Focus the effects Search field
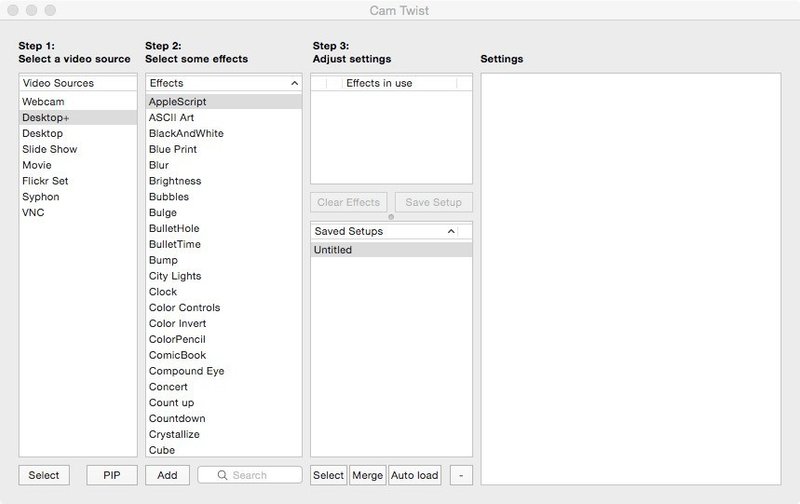Screen dimensions: 800x504 [250, 475]
